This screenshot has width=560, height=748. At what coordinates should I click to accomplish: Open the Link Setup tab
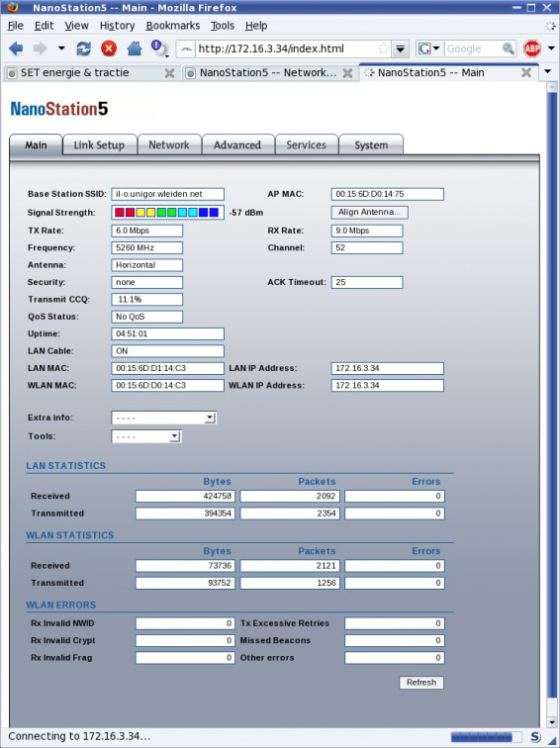[x=99, y=145]
